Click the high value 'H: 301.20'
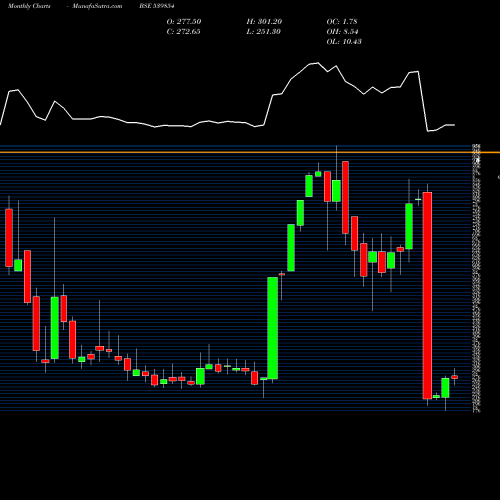 [x=264, y=22]
